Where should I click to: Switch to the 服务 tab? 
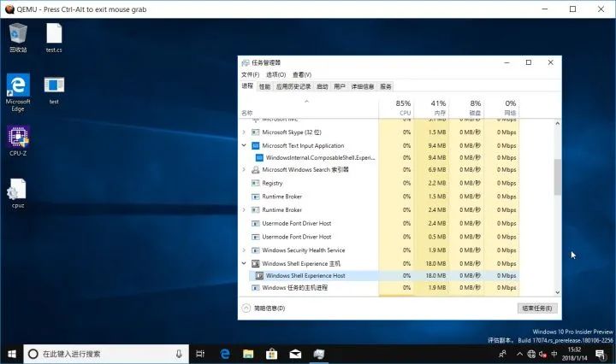(x=386, y=86)
